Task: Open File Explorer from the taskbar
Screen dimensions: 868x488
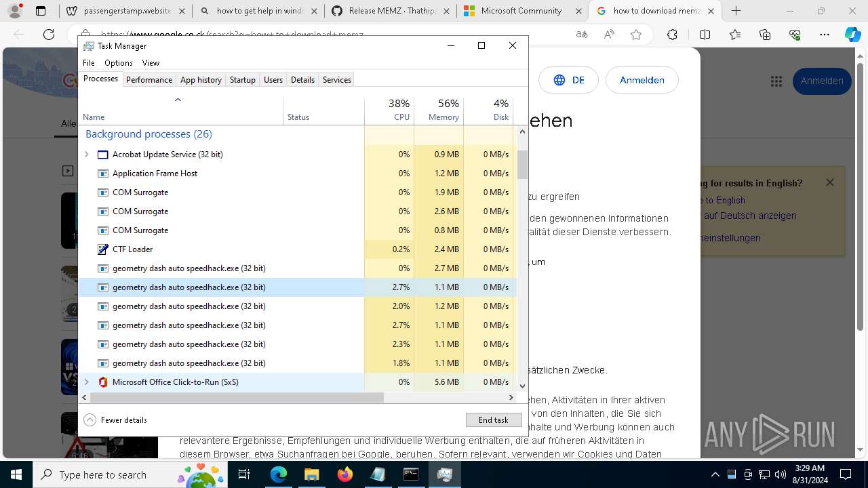Action: pos(311,474)
